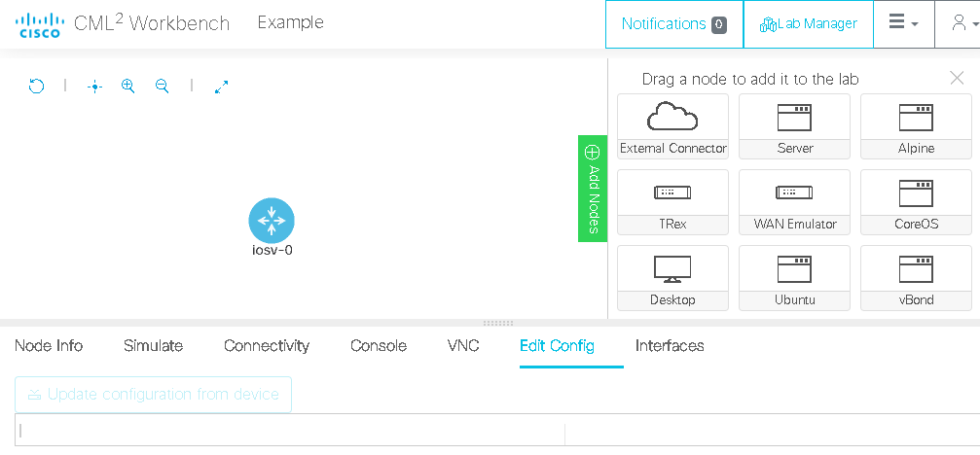Select the External Connector cloud node
980x455 pixels.
(672, 126)
